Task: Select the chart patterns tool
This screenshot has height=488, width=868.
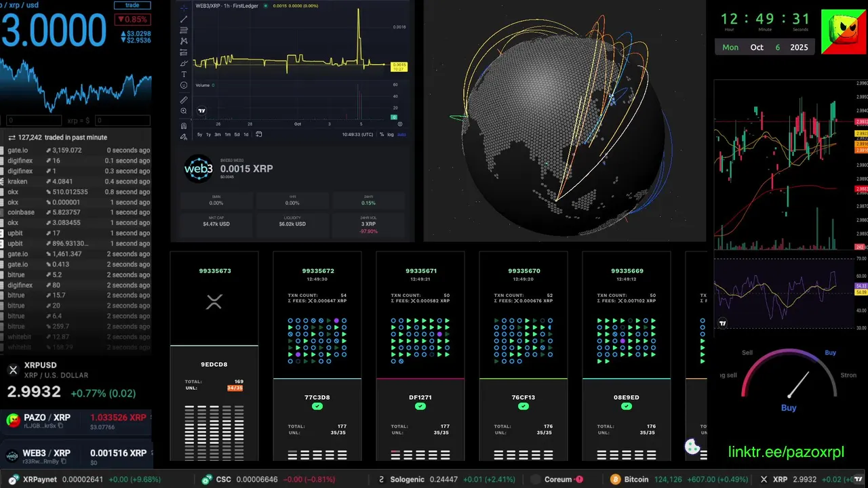Action: (x=184, y=41)
